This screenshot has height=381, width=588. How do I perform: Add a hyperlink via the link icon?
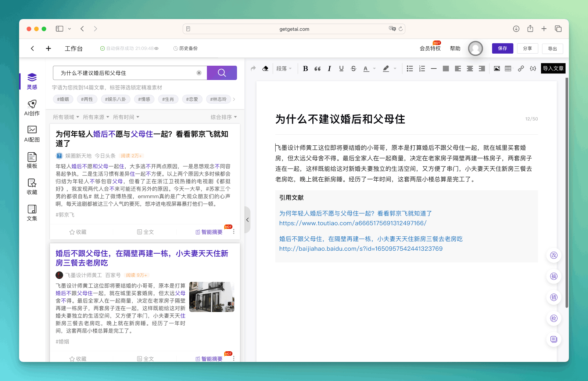pos(521,69)
